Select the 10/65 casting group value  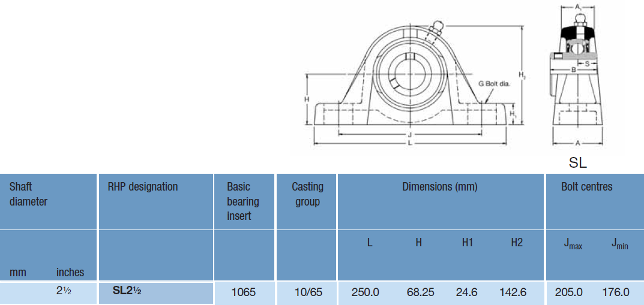click(308, 292)
